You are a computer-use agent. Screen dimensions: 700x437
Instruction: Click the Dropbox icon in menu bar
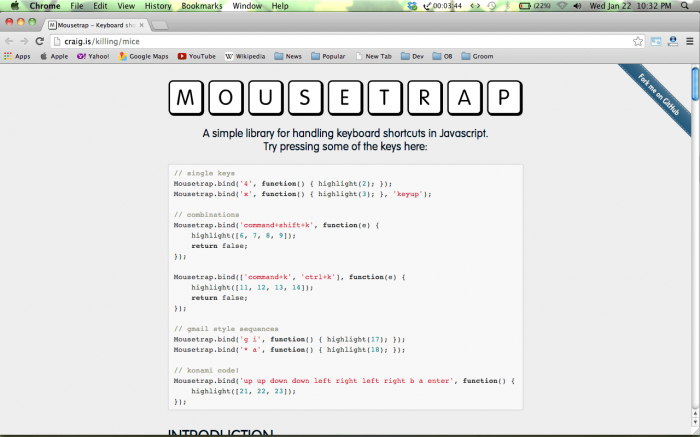tap(412, 6)
